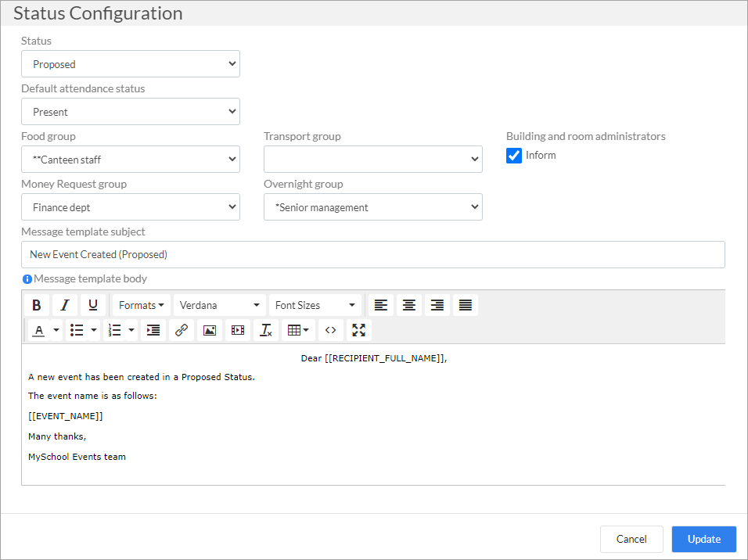
Task: Open text color dropdown arrow
Action: coord(56,330)
